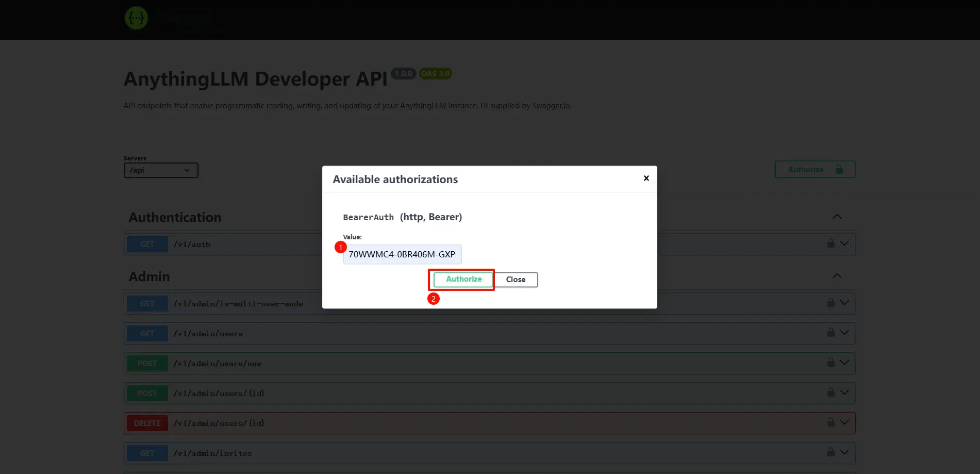Click lock icon on is-multi-user-mode row
980x474 pixels.
[x=830, y=302]
